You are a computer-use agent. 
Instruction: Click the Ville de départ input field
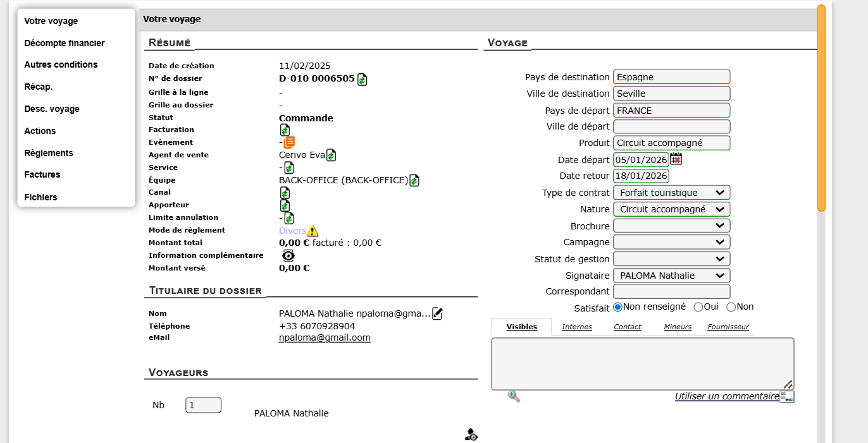point(672,126)
